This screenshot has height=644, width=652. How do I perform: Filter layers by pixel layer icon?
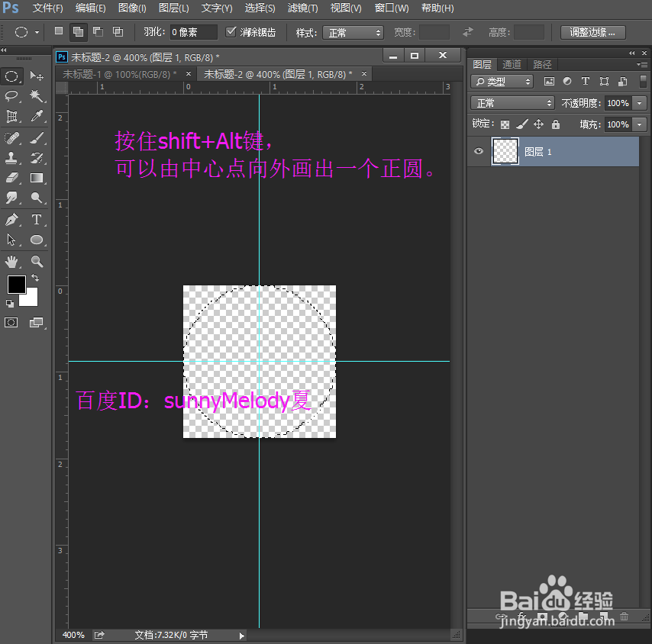549,82
